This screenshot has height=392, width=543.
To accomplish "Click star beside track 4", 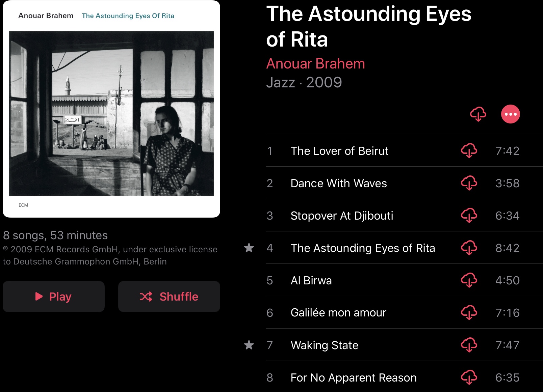I will click(249, 248).
